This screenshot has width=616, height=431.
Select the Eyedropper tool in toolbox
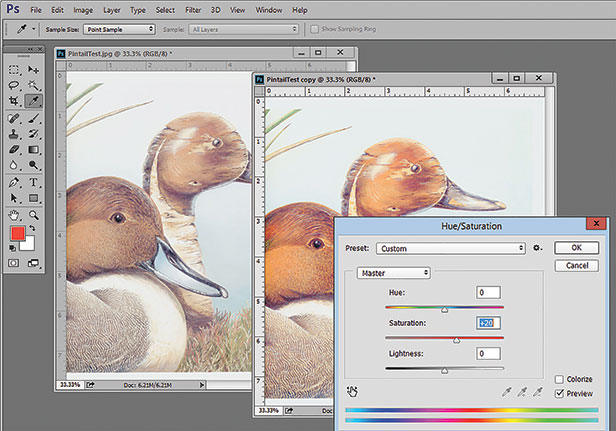pos(33,101)
